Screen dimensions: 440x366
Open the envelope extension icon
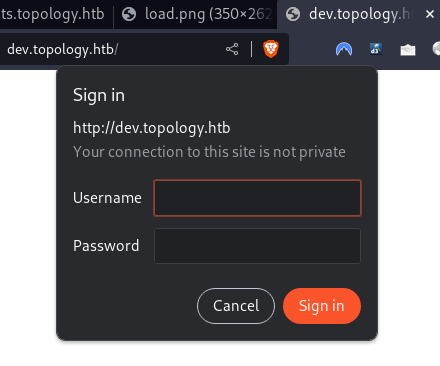pos(408,50)
